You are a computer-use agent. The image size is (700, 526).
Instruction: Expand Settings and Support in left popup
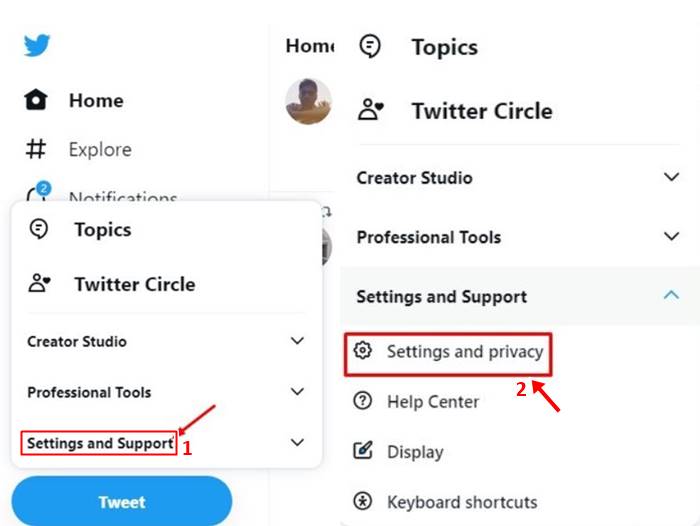point(297,442)
